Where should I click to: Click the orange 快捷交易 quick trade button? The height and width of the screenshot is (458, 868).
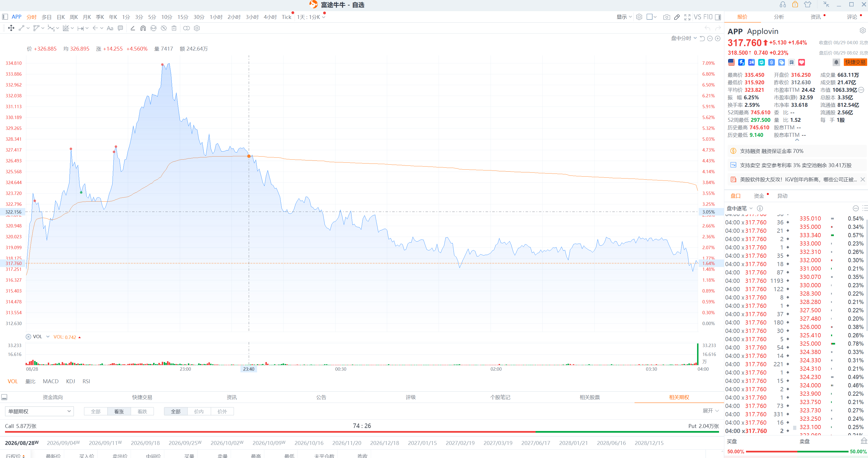point(855,62)
